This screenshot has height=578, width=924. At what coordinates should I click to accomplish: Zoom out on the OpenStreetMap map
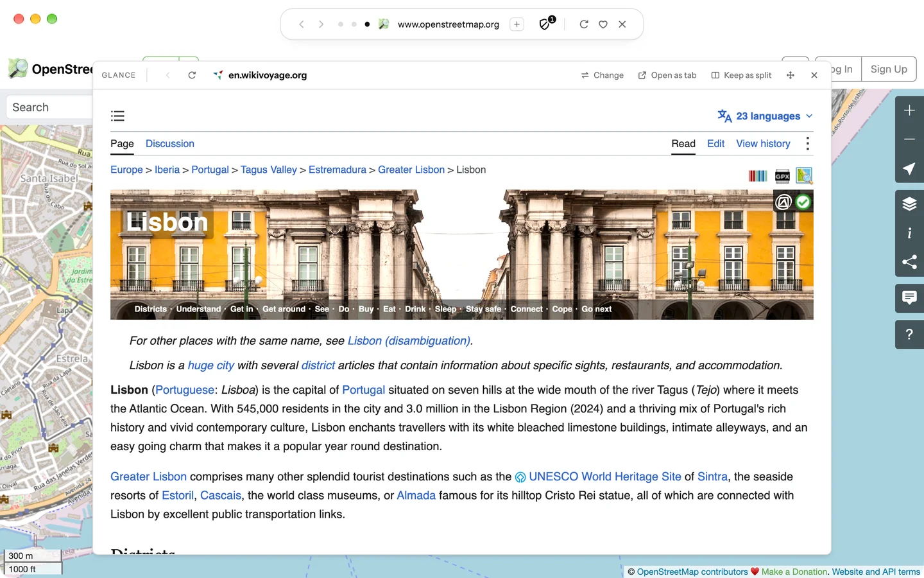(x=909, y=139)
